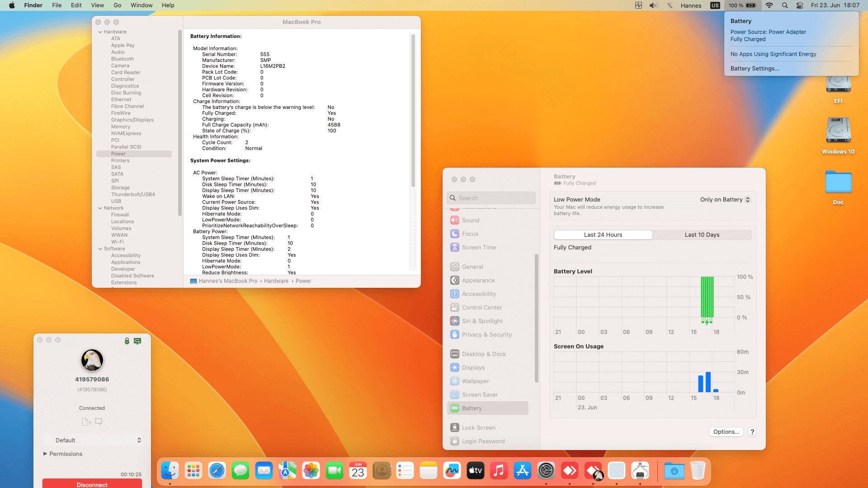Switch to the Last 10 Days tab

coord(702,235)
